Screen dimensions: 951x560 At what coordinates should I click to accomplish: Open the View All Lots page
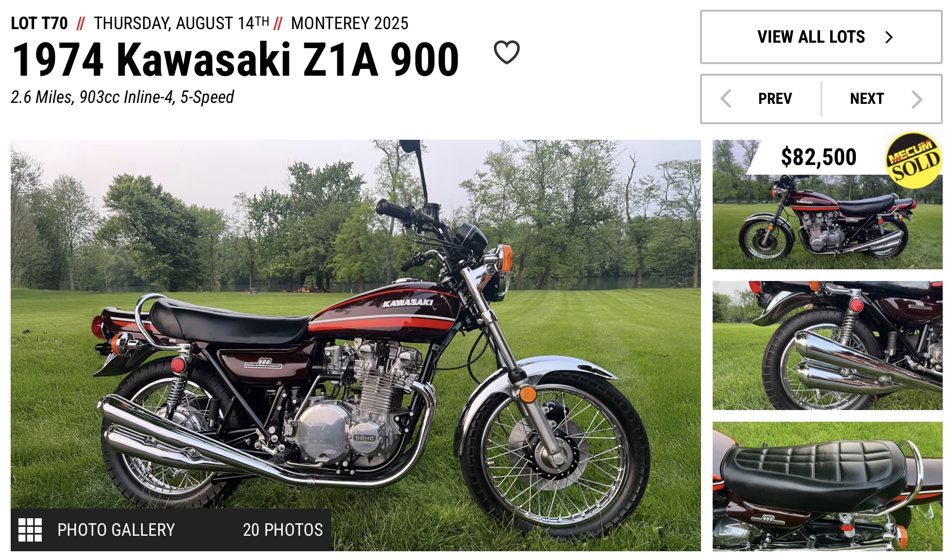pyautogui.click(x=821, y=37)
